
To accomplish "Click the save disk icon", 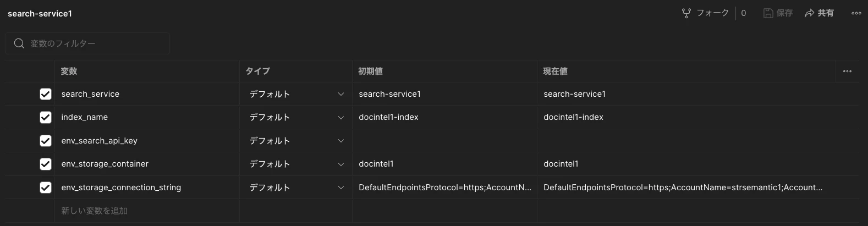I will [x=768, y=13].
